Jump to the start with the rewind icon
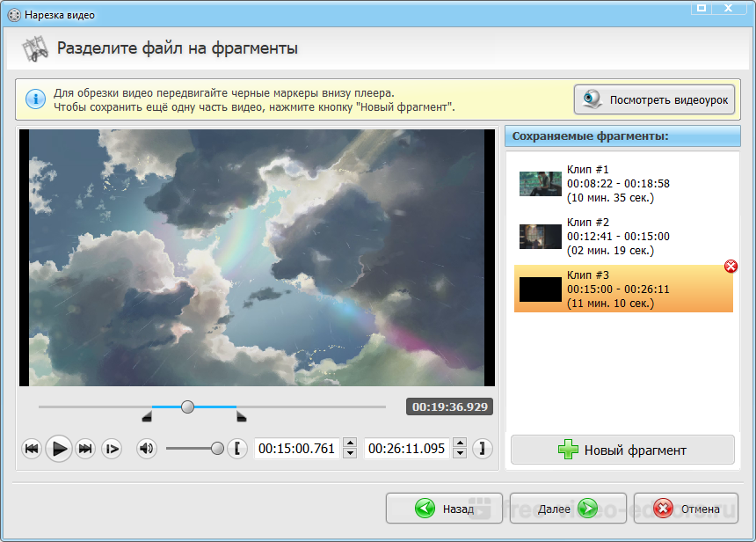The image size is (756, 542). 32,449
